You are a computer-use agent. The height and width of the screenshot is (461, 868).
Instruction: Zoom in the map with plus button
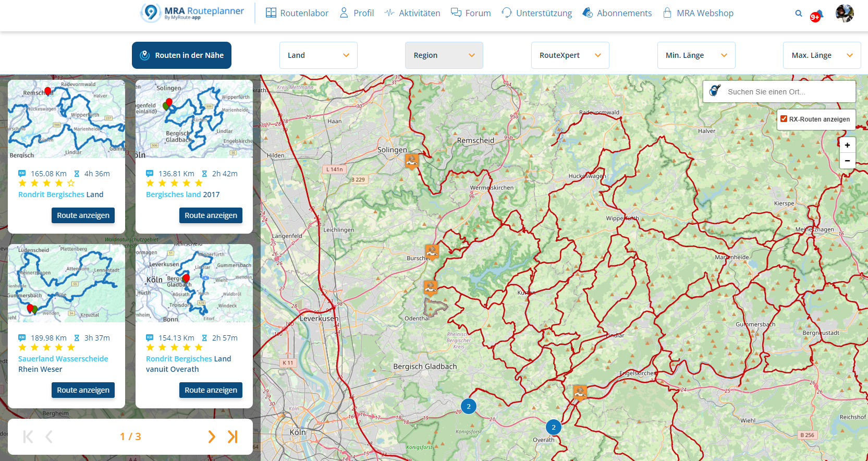pyautogui.click(x=847, y=145)
